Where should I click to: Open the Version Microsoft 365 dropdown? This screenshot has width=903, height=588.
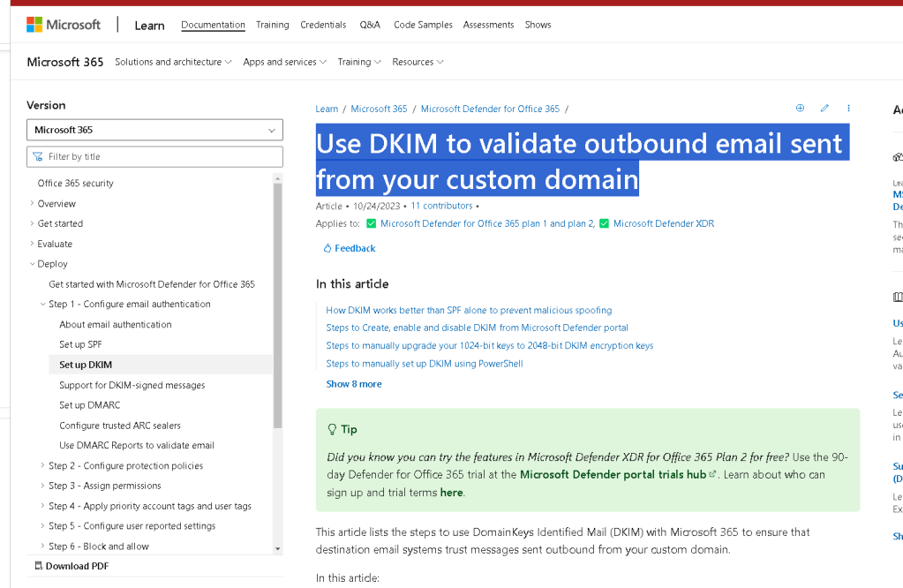[x=155, y=130]
